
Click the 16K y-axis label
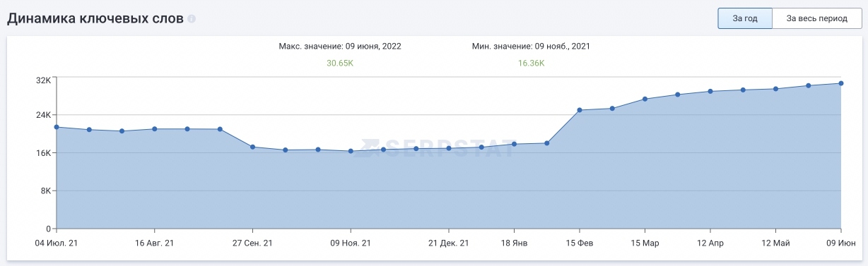(x=43, y=153)
